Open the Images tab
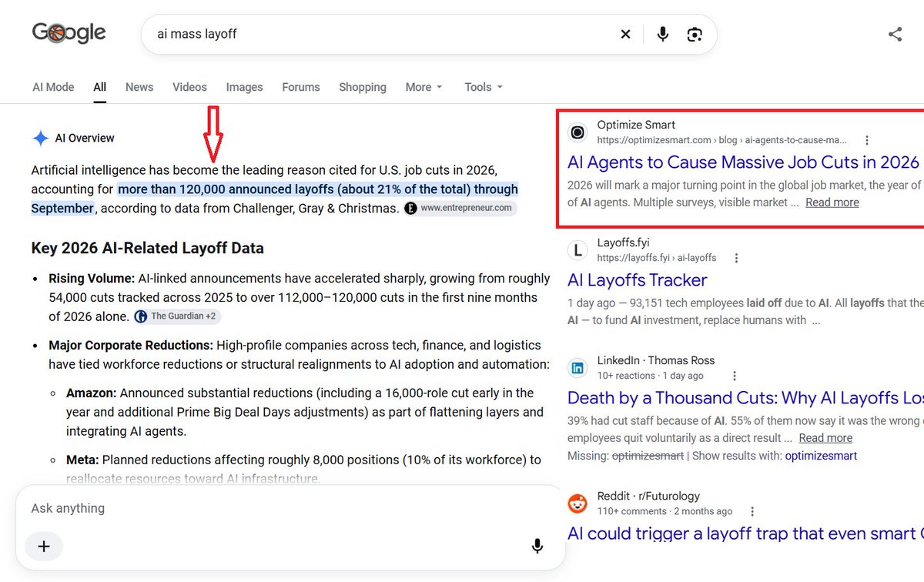 [x=245, y=87]
